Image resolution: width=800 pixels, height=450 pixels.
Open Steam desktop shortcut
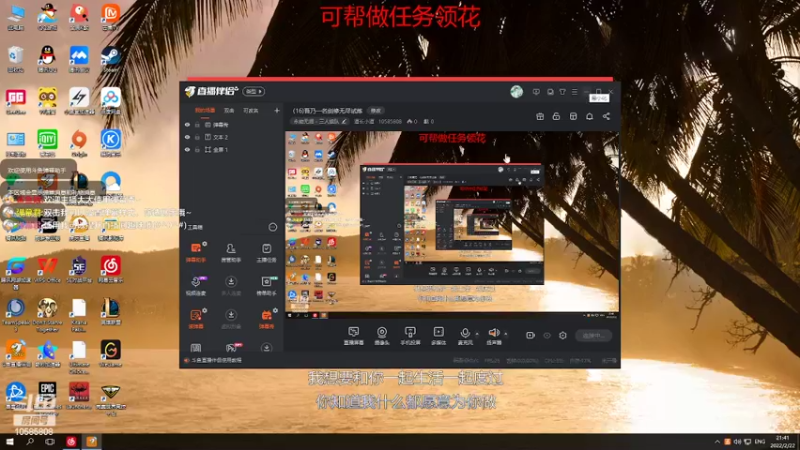click(x=110, y=59)
